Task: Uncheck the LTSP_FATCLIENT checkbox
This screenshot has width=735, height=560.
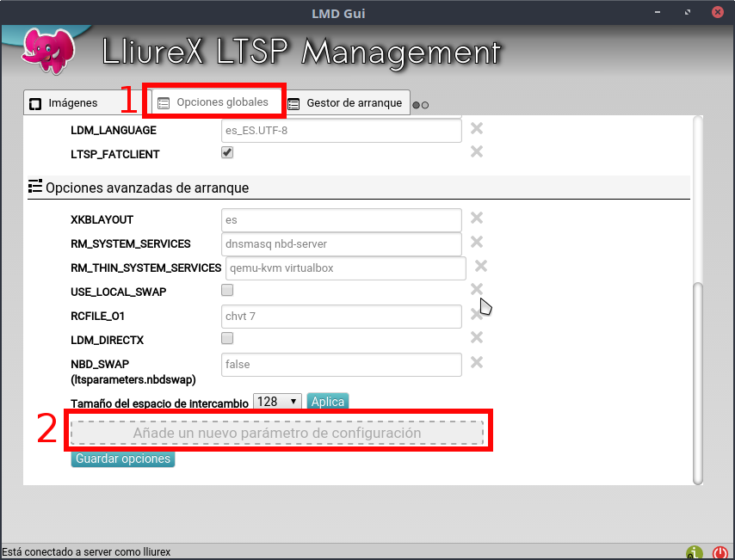Action: coord(227,153)
